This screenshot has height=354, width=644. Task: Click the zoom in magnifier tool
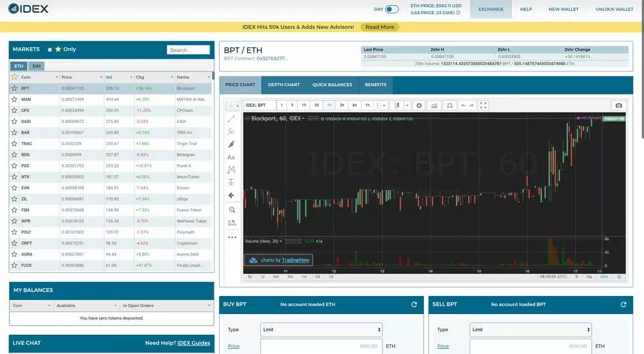[x=231, y=210]
